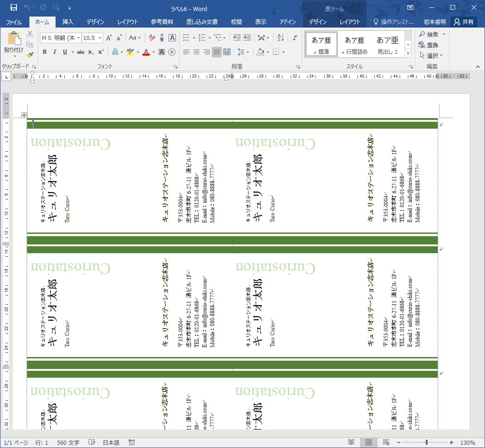Open the font name dropdown

pyautogui.click(x=78, y=38)
